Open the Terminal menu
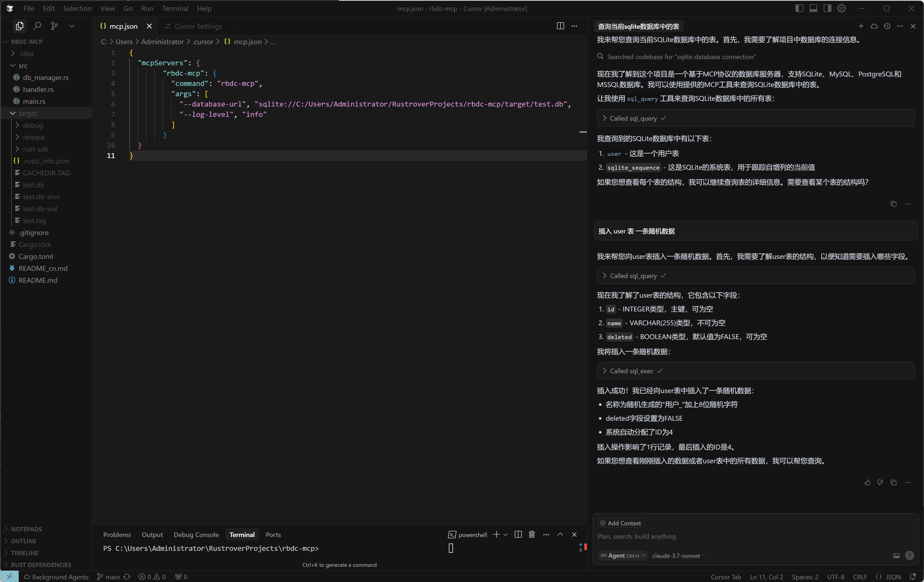 coord(175,8)
